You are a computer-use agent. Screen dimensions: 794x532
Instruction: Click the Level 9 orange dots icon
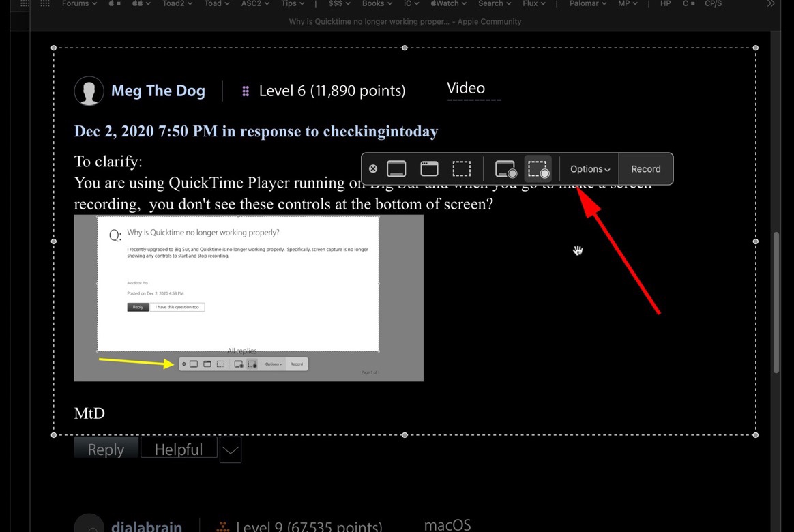pyautogui.click(x=223, y=527)
